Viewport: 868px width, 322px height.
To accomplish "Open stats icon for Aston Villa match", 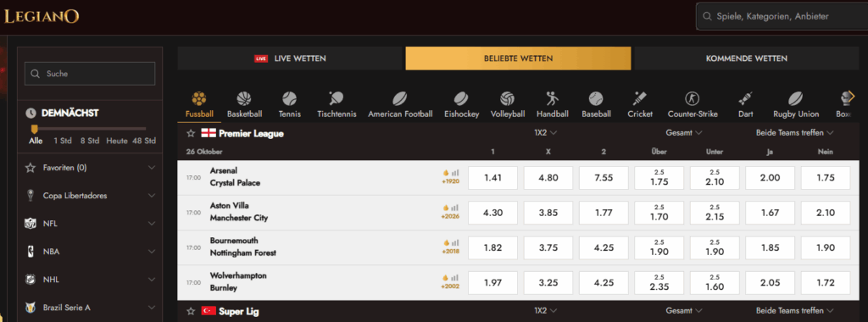I will click(454, 208).
